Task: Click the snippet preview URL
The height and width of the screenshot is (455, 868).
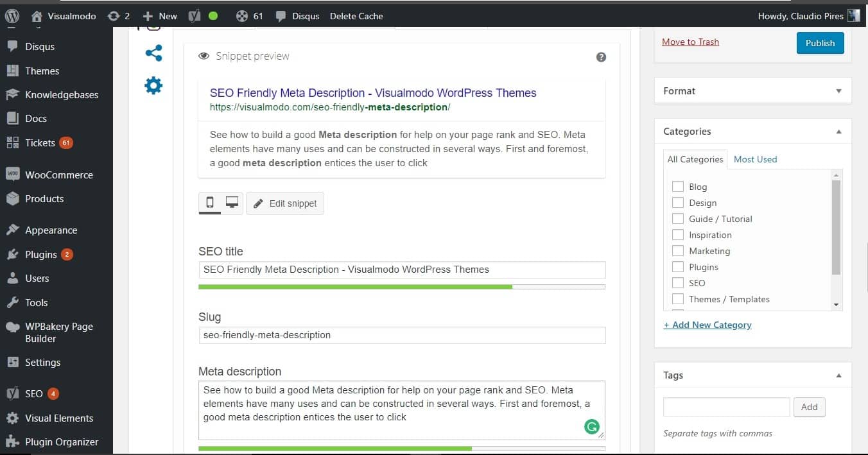Action: click(330, 107)
